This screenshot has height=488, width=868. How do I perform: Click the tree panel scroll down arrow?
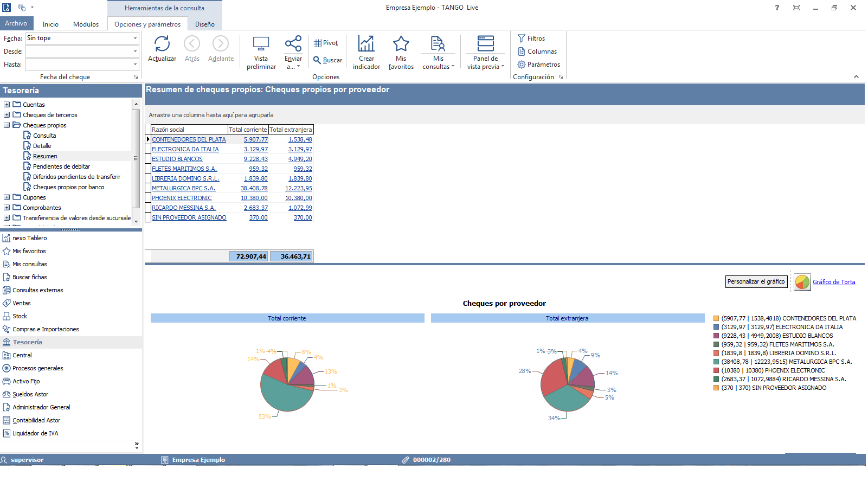tap(136, 221)
